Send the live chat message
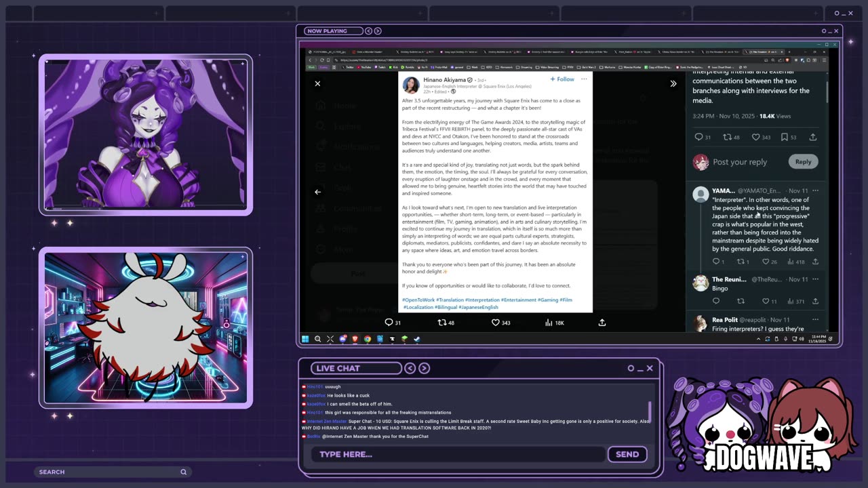Viewport: 868px width, 488px height. tap(627, 454)
